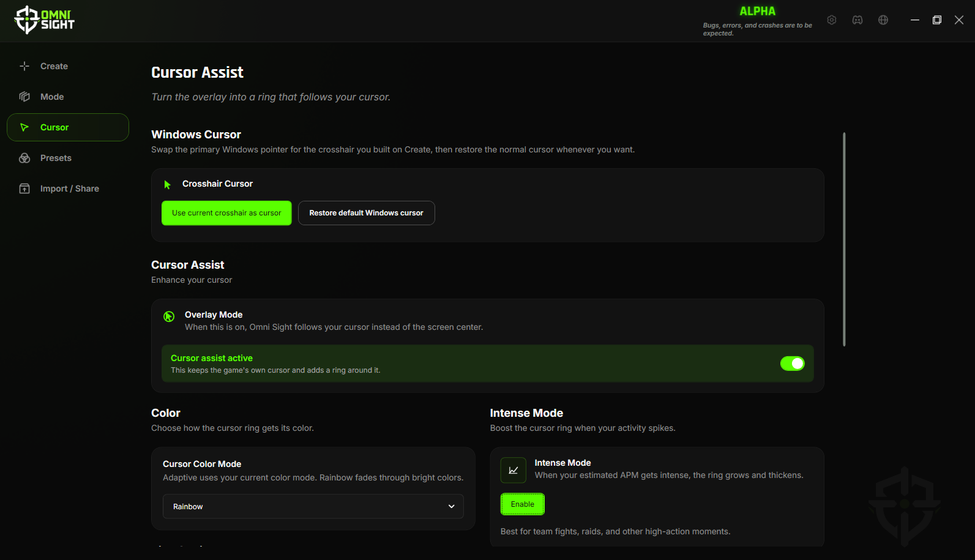Click the Cursor assist active text

tap(212, 358)
